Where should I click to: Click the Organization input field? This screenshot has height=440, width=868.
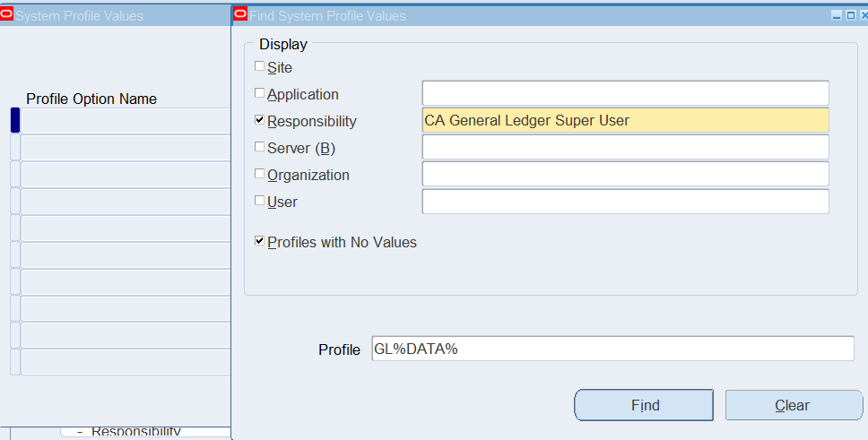[626, 174]
